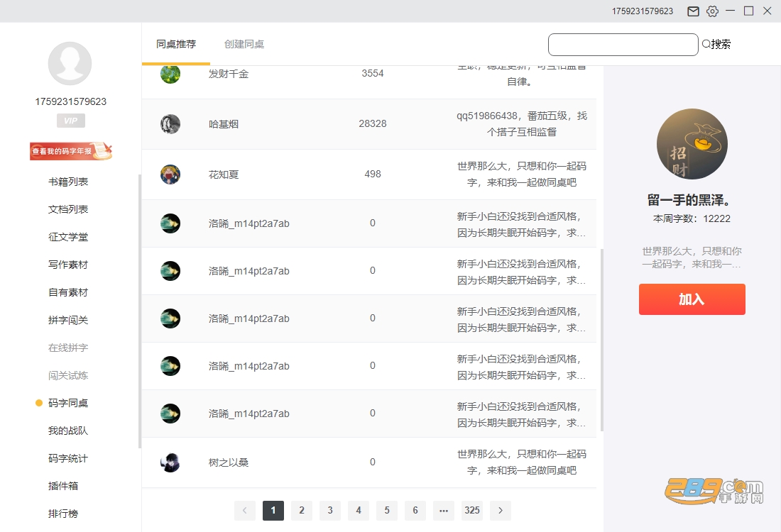781x532 pixels.
Task: Click word count 498
Action: (373, 174)
